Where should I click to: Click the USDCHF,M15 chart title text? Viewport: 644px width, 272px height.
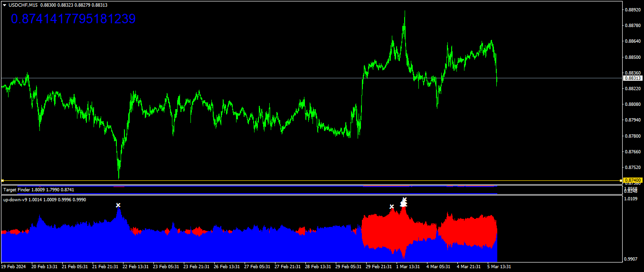click(x=23, y=5)
